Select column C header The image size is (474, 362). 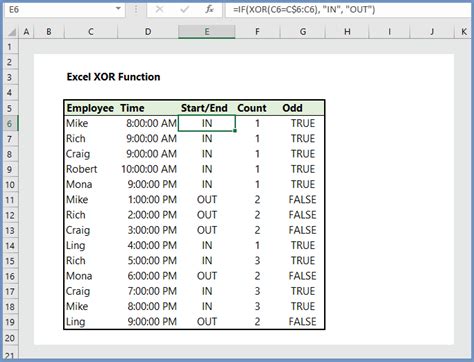click(x=91, y=32)
